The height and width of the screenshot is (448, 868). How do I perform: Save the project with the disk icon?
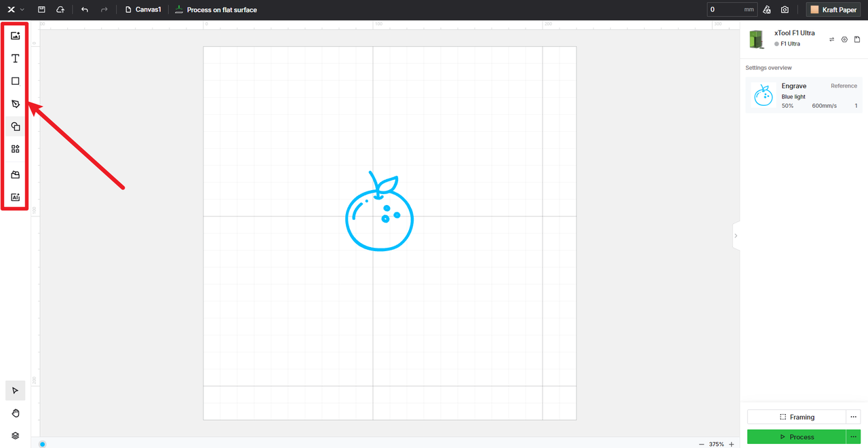(x=42, y=10)
